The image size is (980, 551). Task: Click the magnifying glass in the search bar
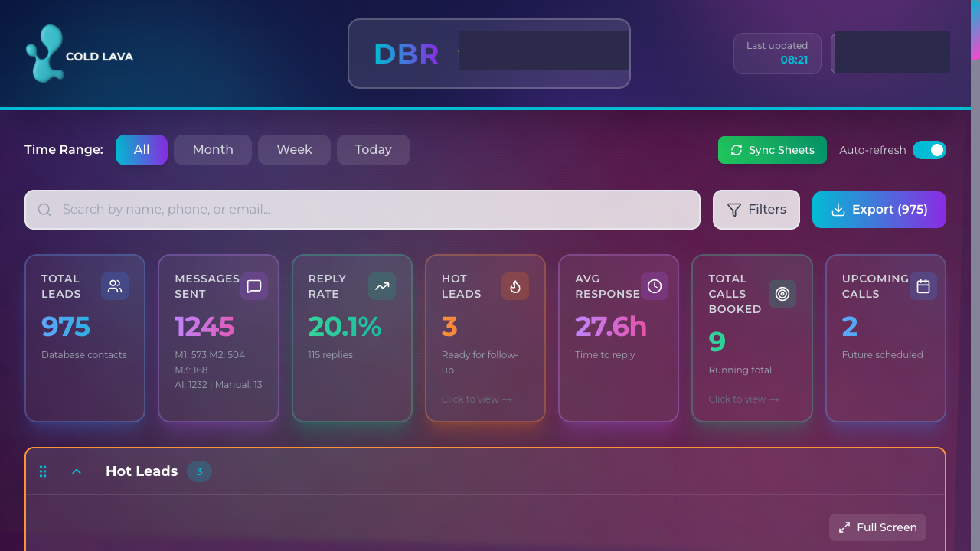44,209
